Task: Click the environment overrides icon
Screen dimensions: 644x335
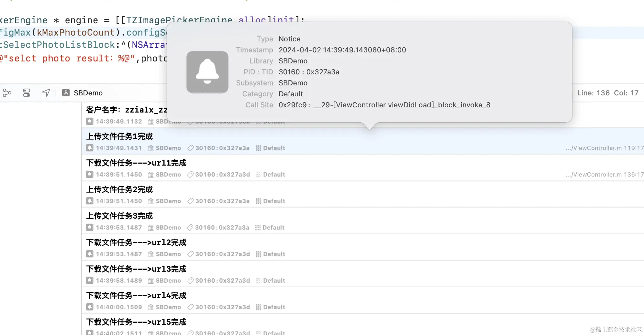Action: (x=27, y=93)
